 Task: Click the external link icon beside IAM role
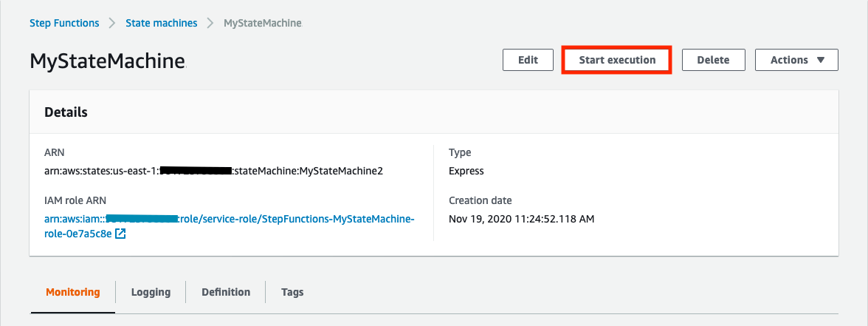click(120, 234)
